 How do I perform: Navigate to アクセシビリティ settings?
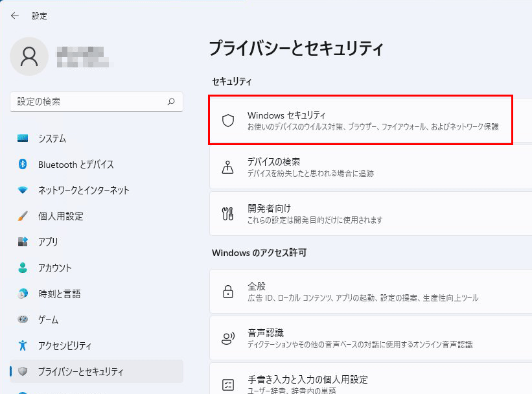pyautogui.click(x=97, y=345)
